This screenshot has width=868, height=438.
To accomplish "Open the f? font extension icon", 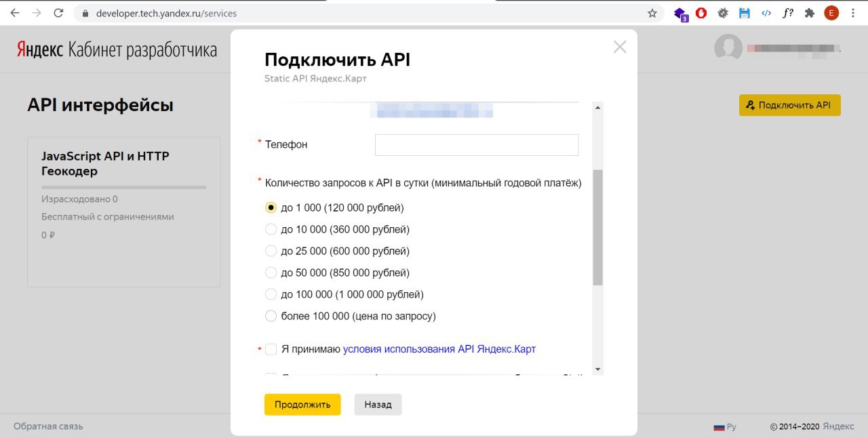I will [x=787, y=13].
